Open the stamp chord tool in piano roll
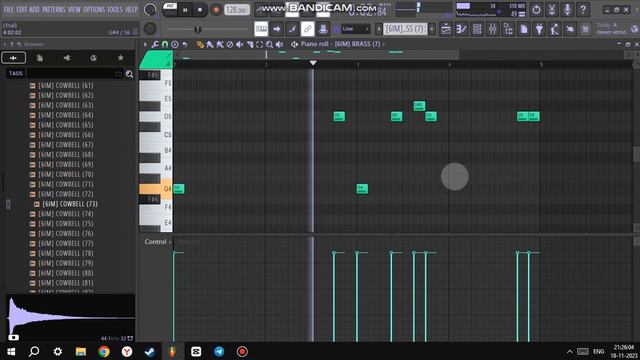Image resolution: width=640 pixels, height=360 pixels. click(x=175, y=44)
